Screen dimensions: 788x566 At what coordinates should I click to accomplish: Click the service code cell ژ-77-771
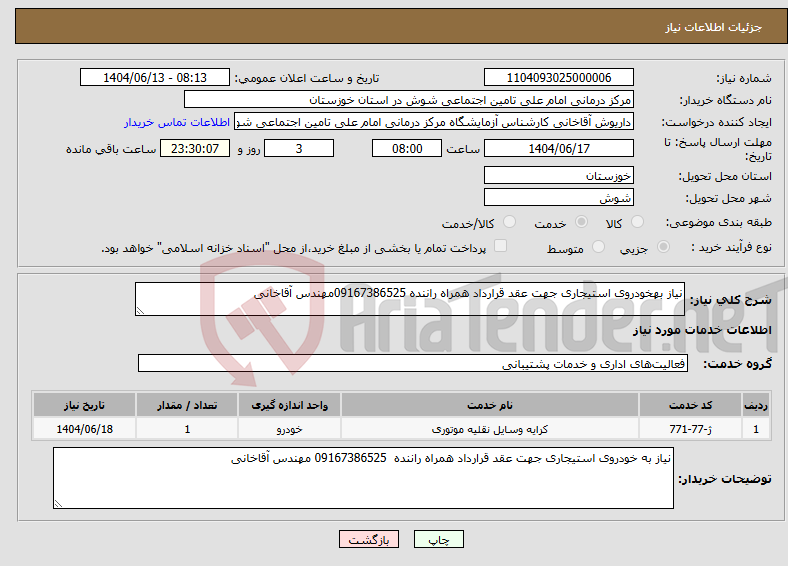pyautogui.click(x=691, y=429)
